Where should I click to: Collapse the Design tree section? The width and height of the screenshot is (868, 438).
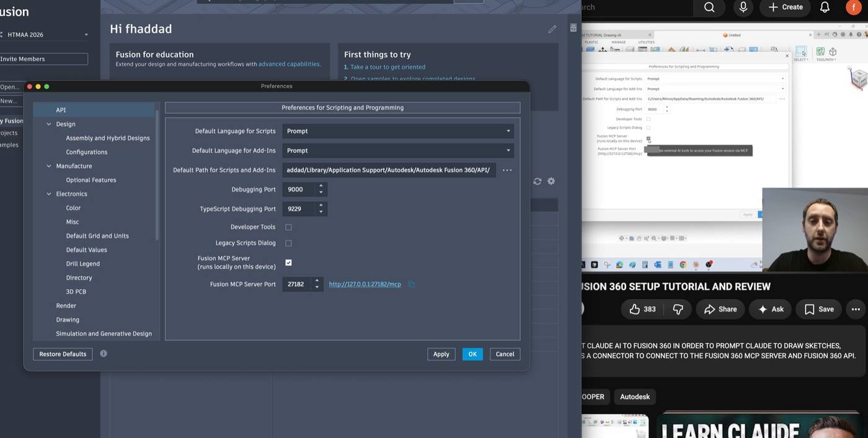pos(49,124)
